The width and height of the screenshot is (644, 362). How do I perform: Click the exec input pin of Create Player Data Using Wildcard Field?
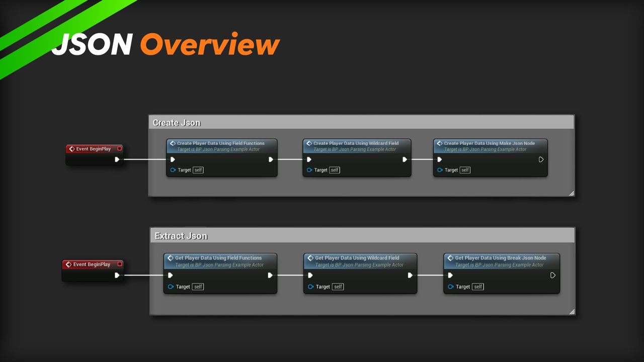coord(309,159)
